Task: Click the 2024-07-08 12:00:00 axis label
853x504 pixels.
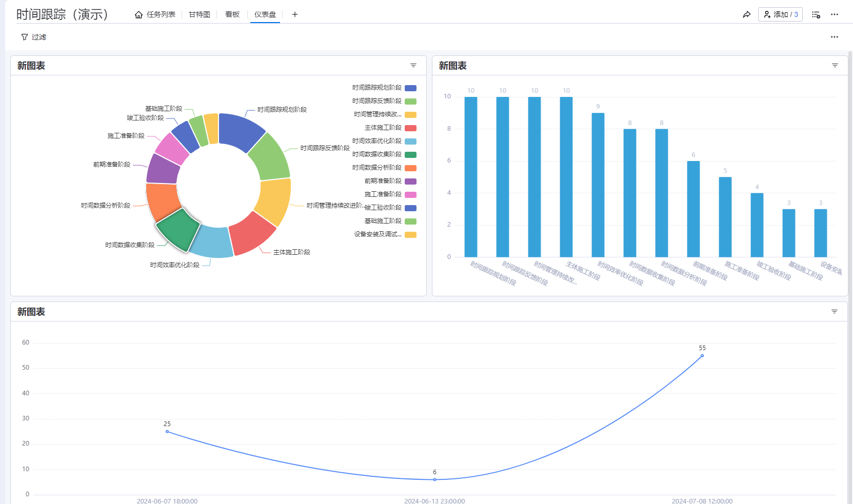Action: click(702, 501)
